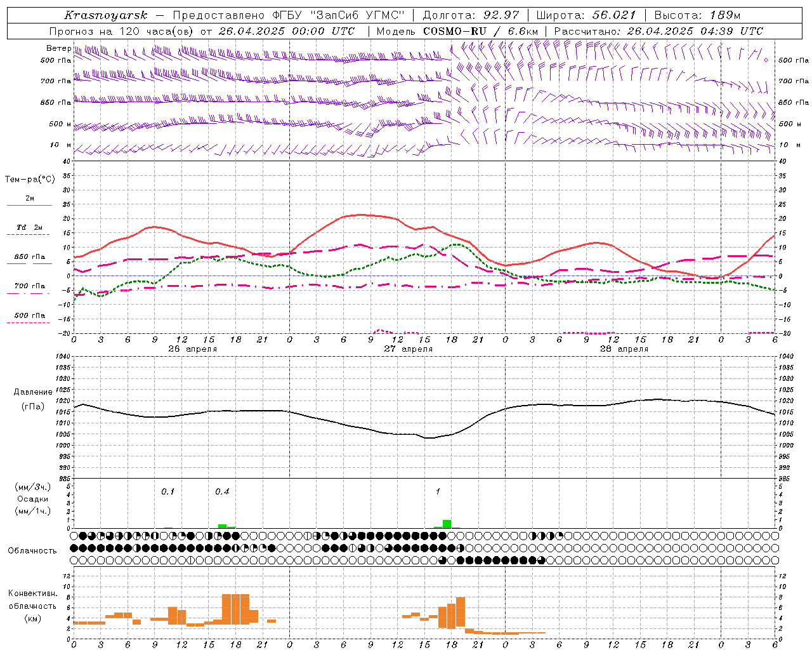
Task: Click the tallest green precipitation bar on 27 April
Action: click(447, 524)
